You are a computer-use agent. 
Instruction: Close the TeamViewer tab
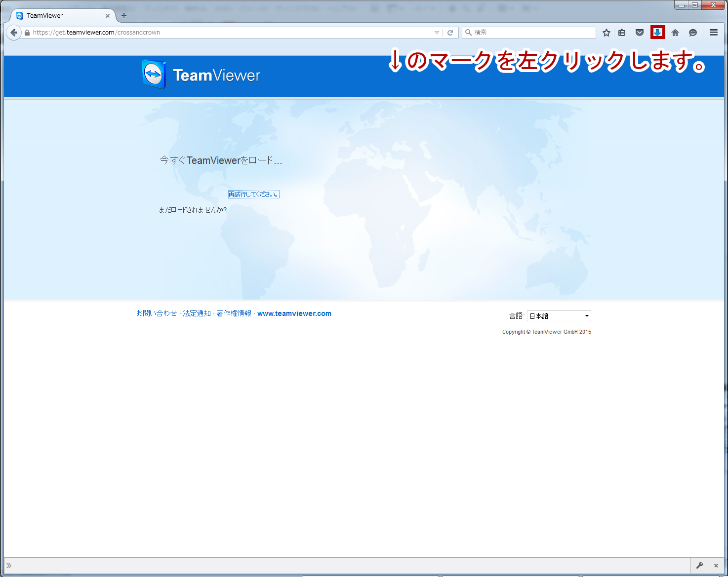pos(108,16)
